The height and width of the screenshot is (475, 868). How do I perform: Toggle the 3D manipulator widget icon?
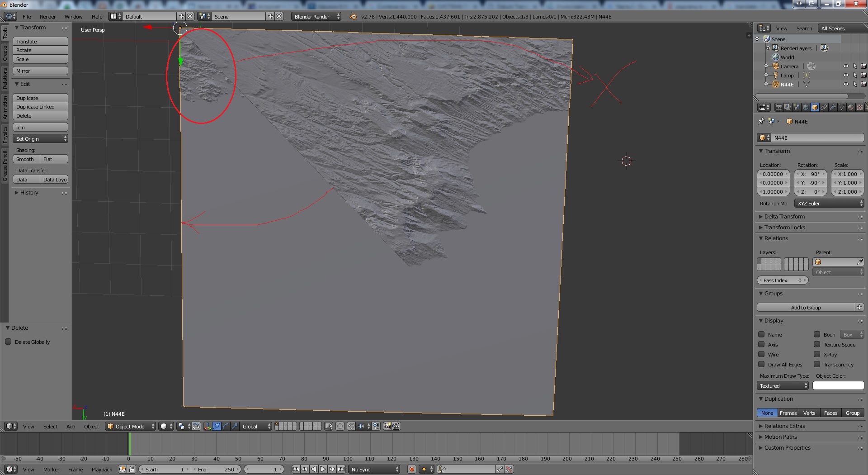click(x=208, y=426)
